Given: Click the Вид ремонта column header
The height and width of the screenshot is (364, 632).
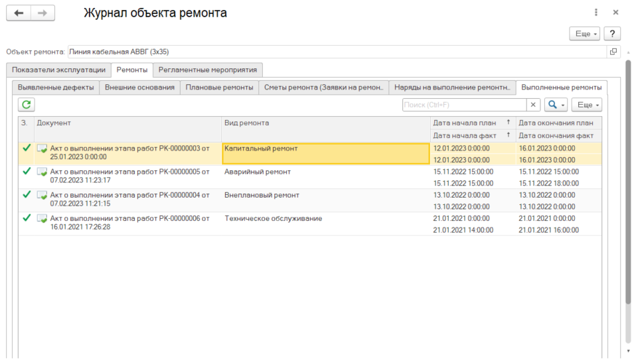Looking at the screenshot, I should (326, 129).
